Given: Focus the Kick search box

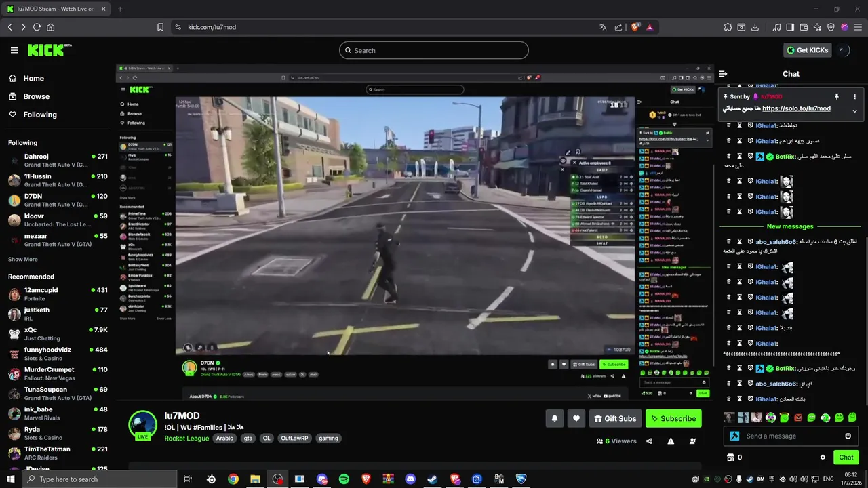Looking at the screenshot, I should pos(434,50).
